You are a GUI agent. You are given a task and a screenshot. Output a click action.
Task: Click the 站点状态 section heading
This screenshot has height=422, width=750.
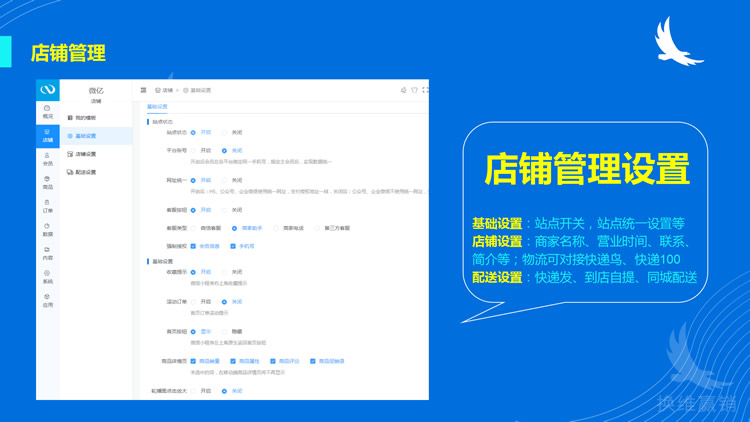click(x=163, y=122)
